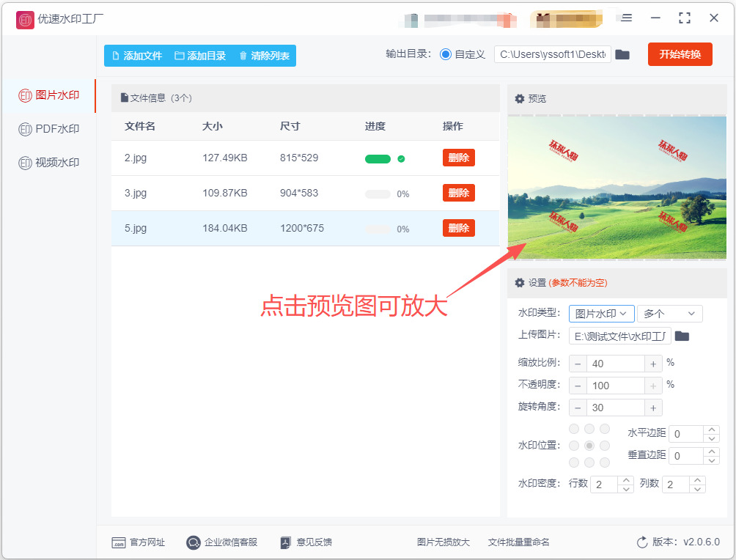Click the 设置 gear icon
The image size is (736, 560).
(x=520, y=283)
